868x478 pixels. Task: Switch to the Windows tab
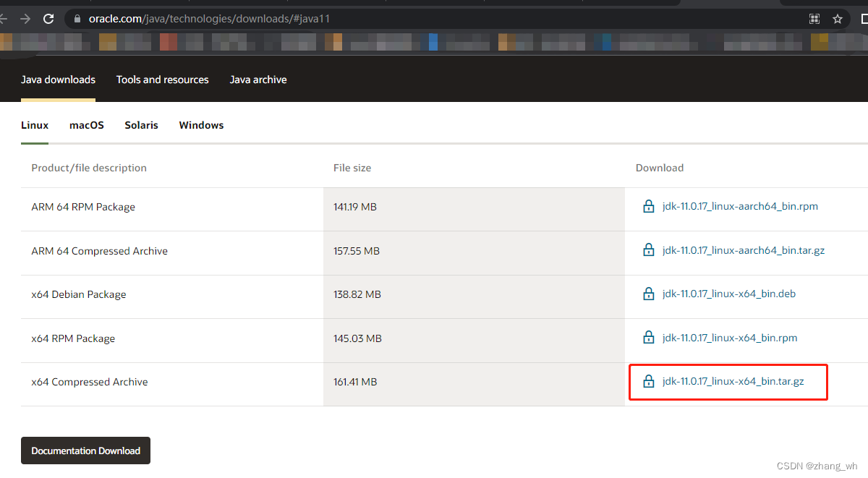click(x=201, y=124)
